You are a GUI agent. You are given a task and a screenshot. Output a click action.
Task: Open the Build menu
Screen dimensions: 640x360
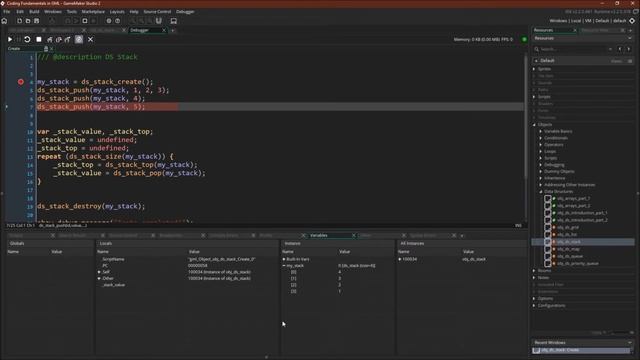point(34,12)
